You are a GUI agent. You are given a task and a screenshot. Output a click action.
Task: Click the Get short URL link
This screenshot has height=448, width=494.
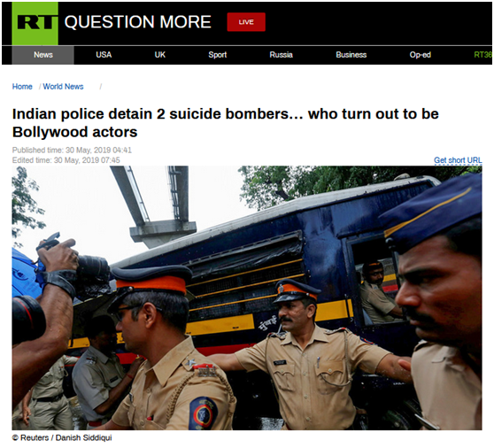(x=458, y=160)
